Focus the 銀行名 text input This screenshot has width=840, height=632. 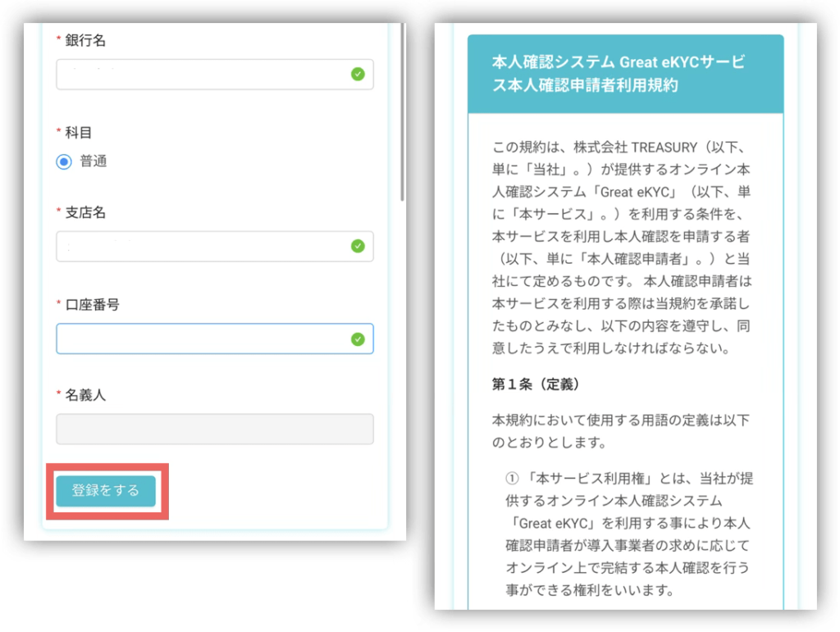pyautogui.click(x=201, y=74)
